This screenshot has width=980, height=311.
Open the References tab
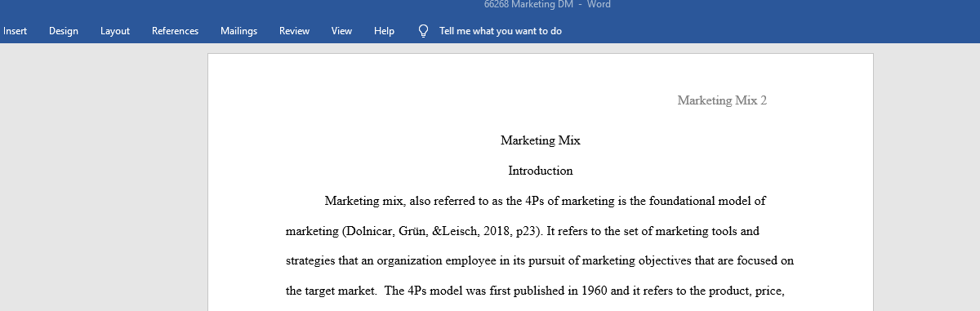[x=175, y=31]
